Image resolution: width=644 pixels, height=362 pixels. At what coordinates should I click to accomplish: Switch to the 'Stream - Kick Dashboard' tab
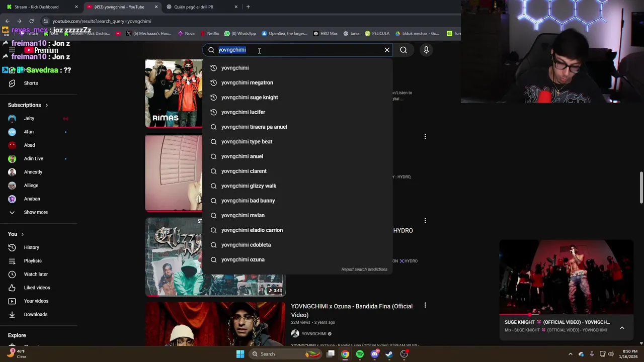pyautogui.click(x=37, y=7)
